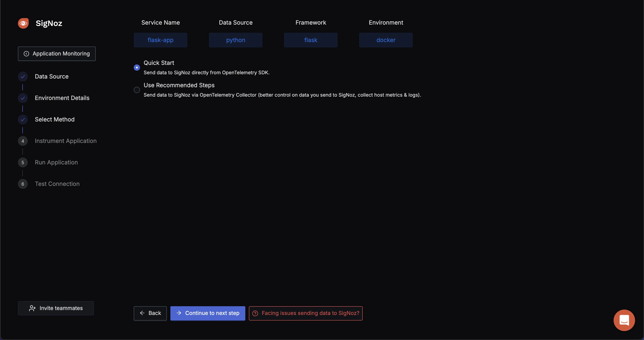Click the Environment Details step checkmark icon

23,98
